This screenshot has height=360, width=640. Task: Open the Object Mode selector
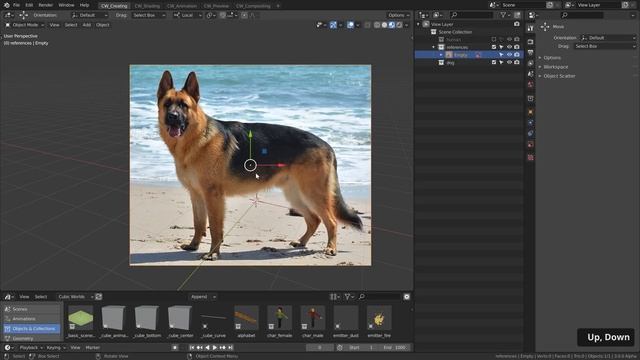pos(24,25)
